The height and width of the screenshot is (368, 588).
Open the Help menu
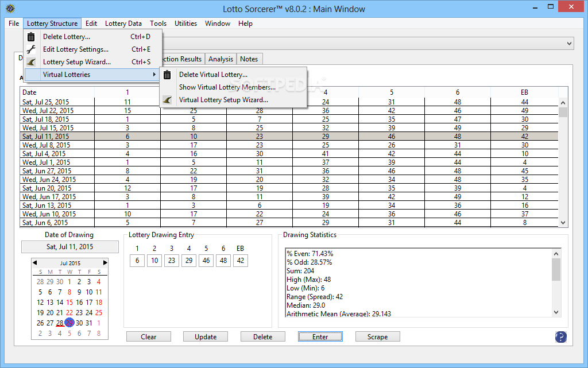click(x=245, y=23)
